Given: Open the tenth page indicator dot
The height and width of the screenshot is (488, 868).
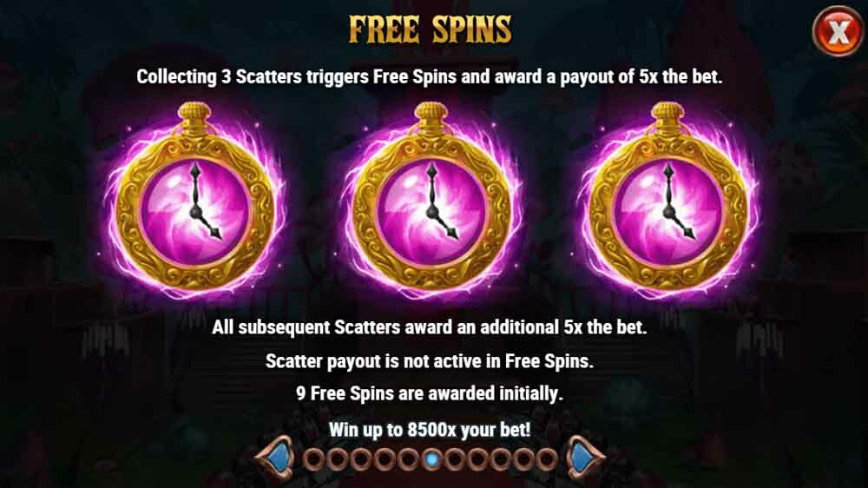Looking at the screenshot, I should tap(524, 459).
